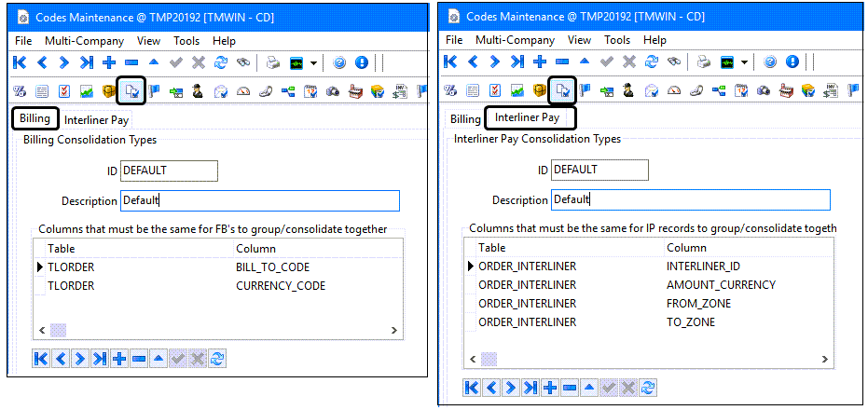
Task: Open the dropdown arrow beside monitor icon in left window
Action: click(313, 62)
